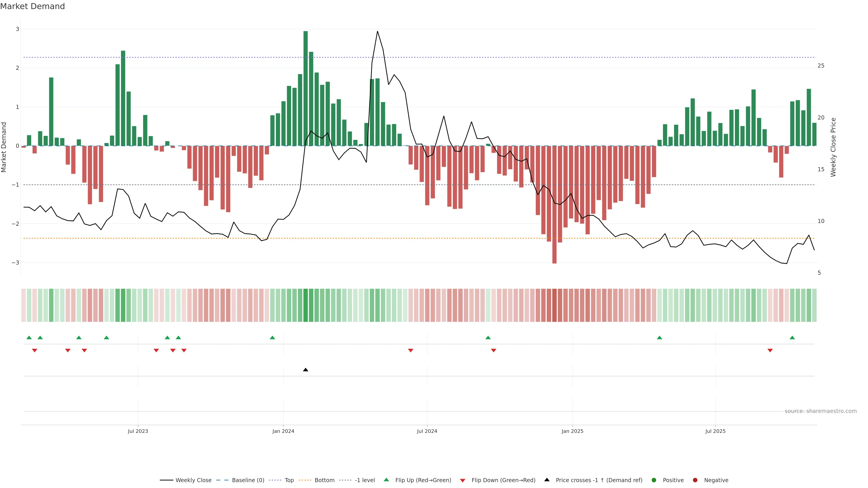Hide the -1 level legend entry
Screen dimensions: 868x488
coord(365,480)
